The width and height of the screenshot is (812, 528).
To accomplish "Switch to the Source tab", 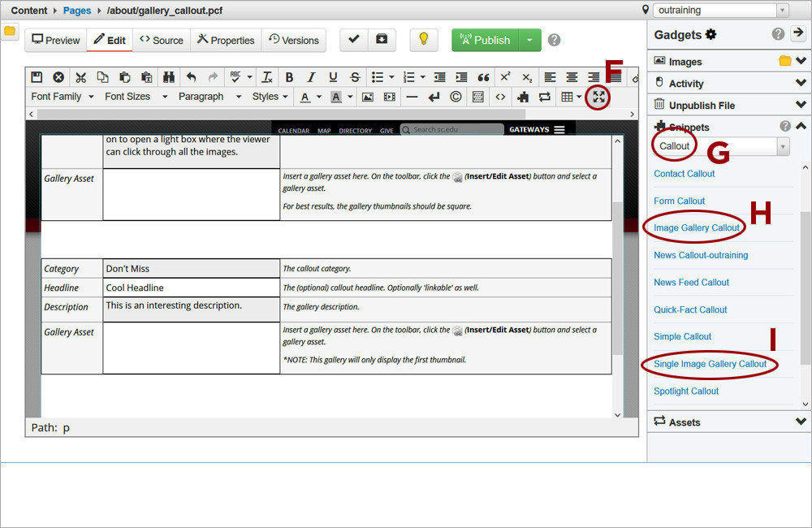I will click(162, 40).
